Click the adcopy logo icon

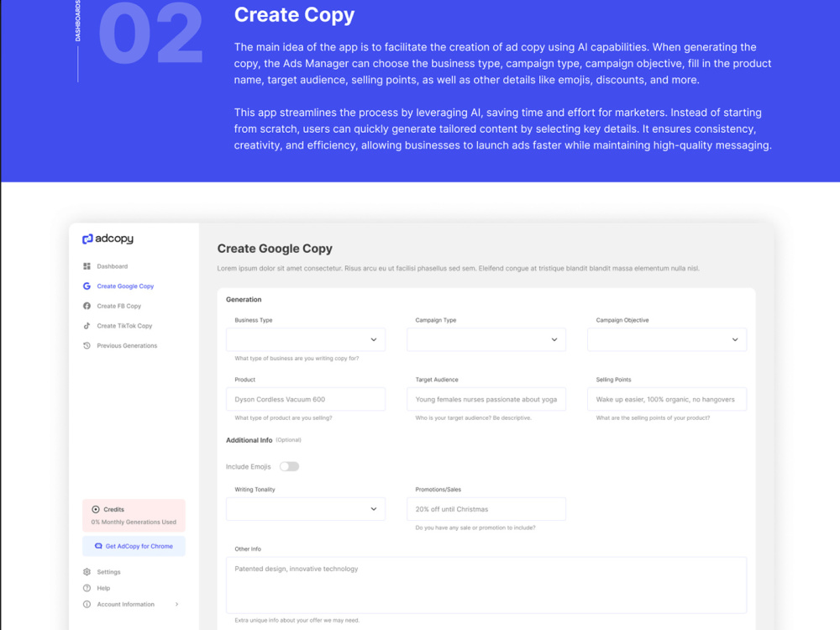point(87,239)
